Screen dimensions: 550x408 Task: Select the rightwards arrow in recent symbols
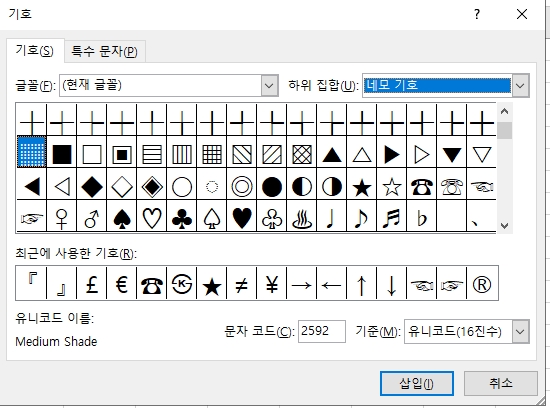pyautogui.click(x=302, y=283)
